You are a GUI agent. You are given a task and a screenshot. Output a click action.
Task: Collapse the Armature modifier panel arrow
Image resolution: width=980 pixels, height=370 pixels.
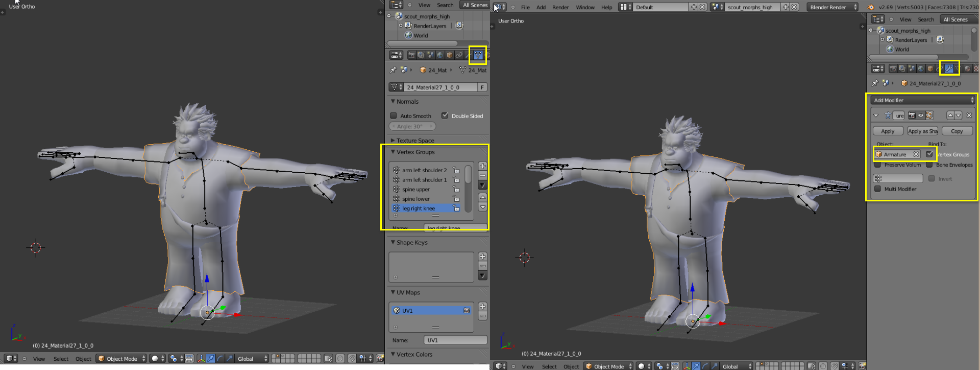(876, 115)
